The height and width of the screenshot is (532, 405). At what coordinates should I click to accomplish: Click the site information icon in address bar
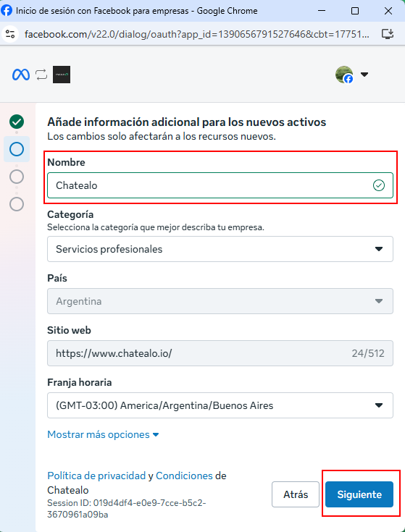pos(11,34)
